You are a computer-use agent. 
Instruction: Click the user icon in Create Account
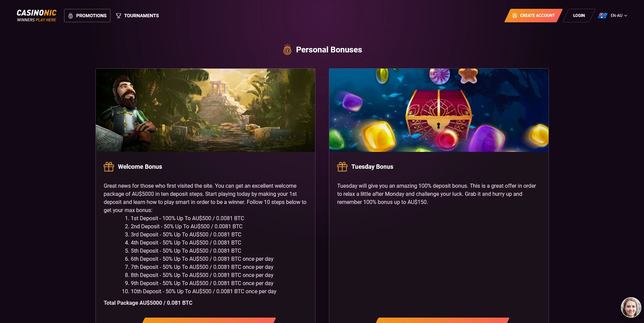(x=514, y=16)
